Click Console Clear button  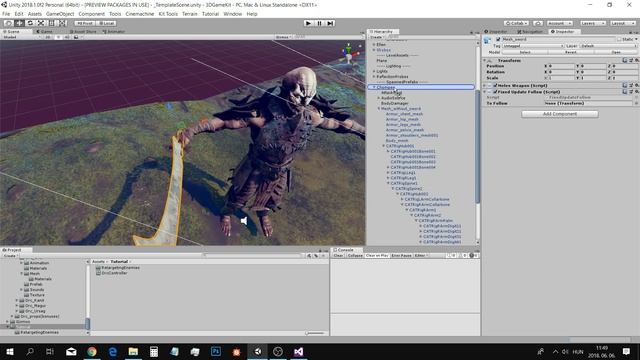coord(338,256)
